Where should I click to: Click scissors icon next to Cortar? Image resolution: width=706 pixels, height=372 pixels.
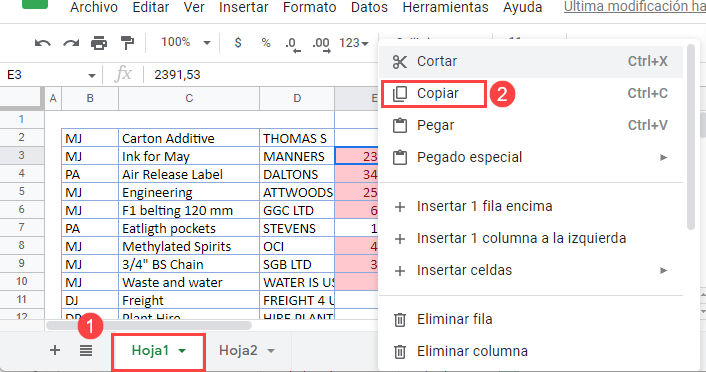pos(400,62)
